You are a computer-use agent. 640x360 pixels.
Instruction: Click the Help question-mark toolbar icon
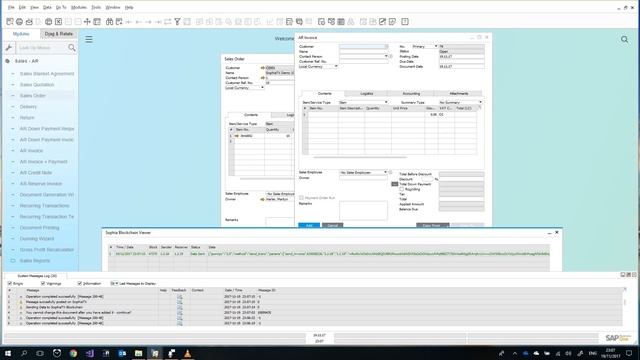[405, 22]
